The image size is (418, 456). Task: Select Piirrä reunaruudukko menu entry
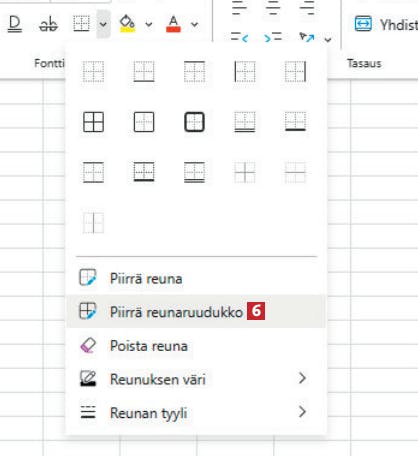pos(196,311)
